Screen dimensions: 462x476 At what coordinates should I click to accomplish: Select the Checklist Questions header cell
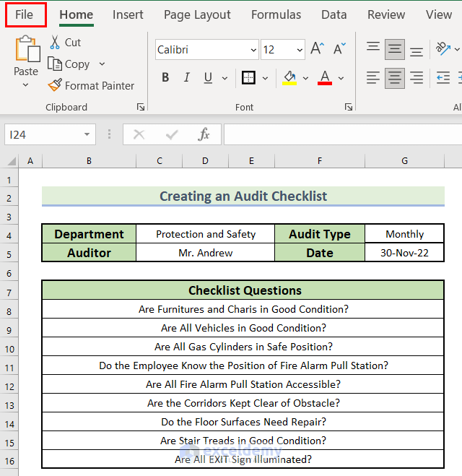[243, 290]
